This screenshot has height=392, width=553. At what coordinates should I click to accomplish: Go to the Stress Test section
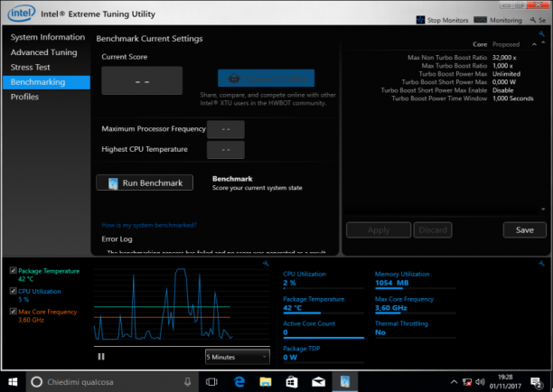tap(31, 67)
